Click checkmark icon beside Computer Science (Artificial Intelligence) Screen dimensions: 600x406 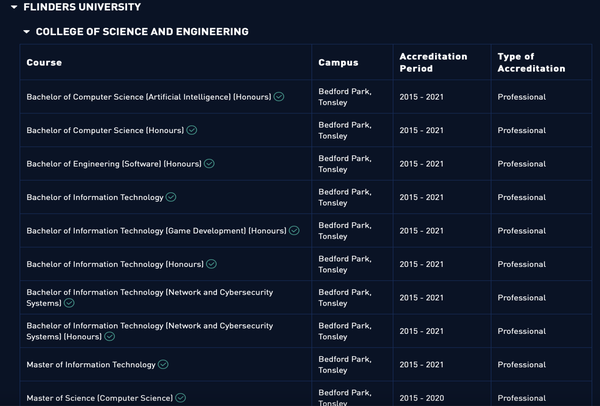[x=279, y=97]
